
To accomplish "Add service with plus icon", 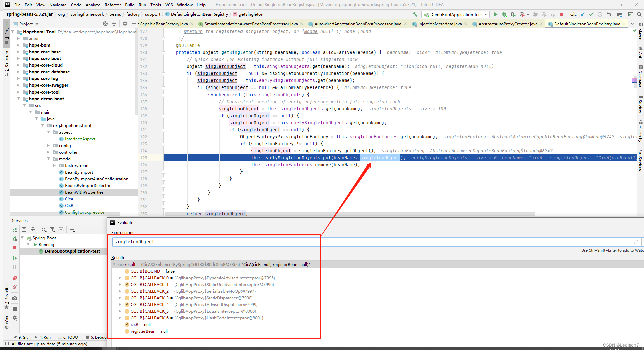I will (x=72, y=229).
